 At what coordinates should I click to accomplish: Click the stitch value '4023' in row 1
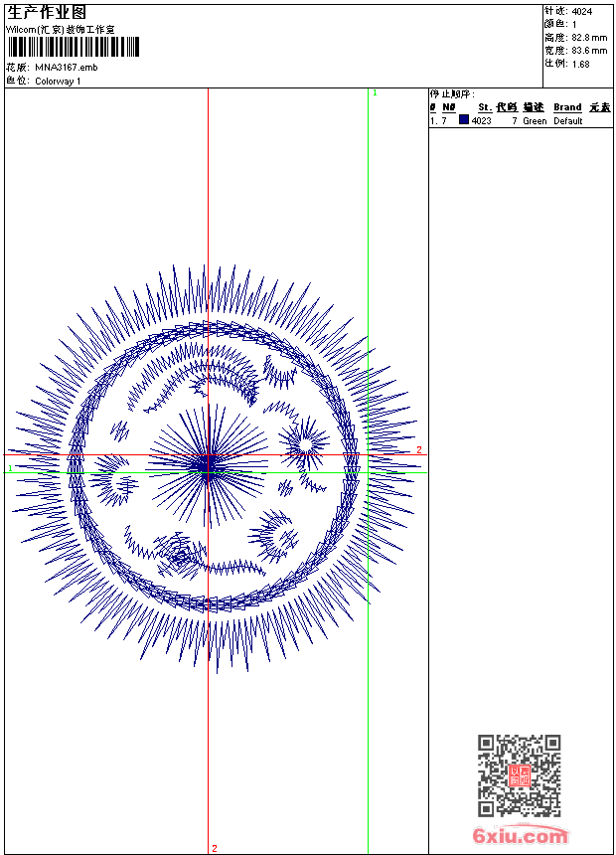[x=481, y=120]
